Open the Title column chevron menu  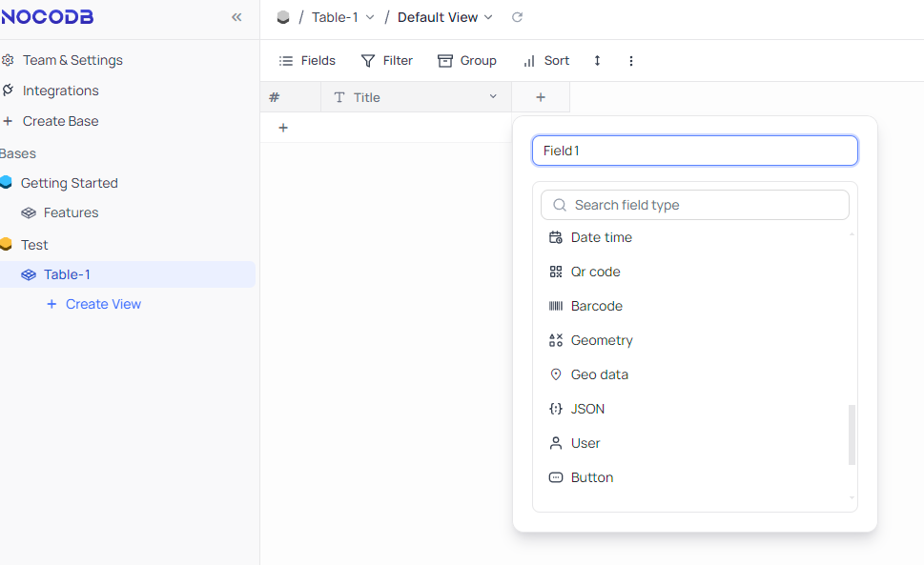click(493, 96)
